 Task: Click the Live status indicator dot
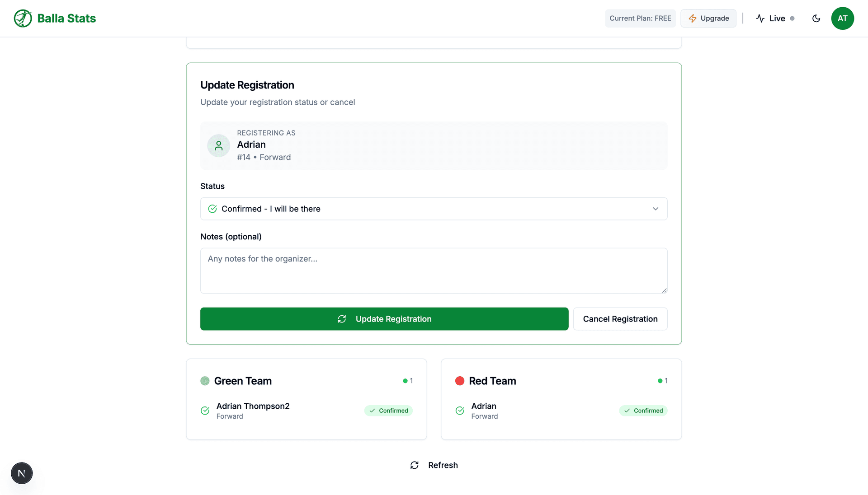[x=793, y=19]
